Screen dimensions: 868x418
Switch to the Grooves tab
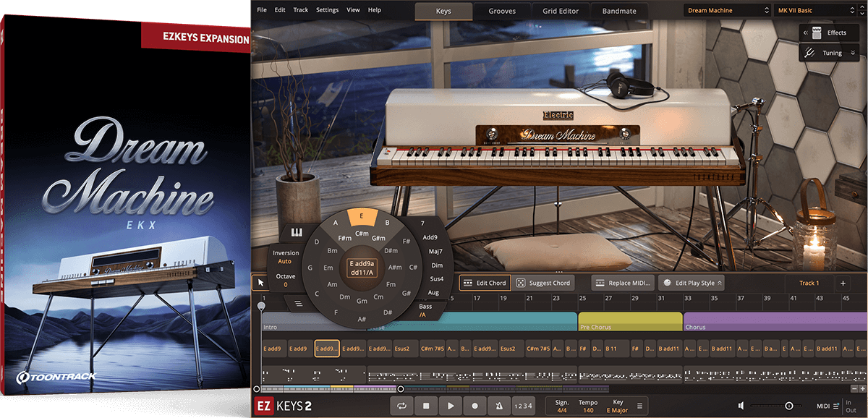[x=502, y=11]
